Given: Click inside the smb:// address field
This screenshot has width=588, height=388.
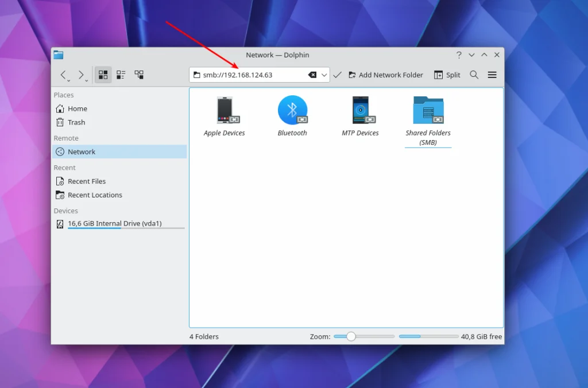Looking at the screenshot, I should pos(258,75).
